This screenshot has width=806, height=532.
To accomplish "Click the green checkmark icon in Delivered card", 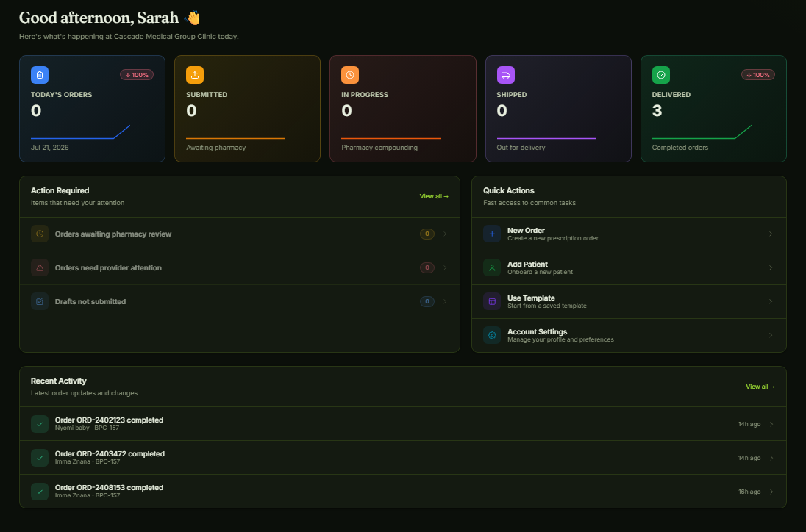I will pos(661,75).
